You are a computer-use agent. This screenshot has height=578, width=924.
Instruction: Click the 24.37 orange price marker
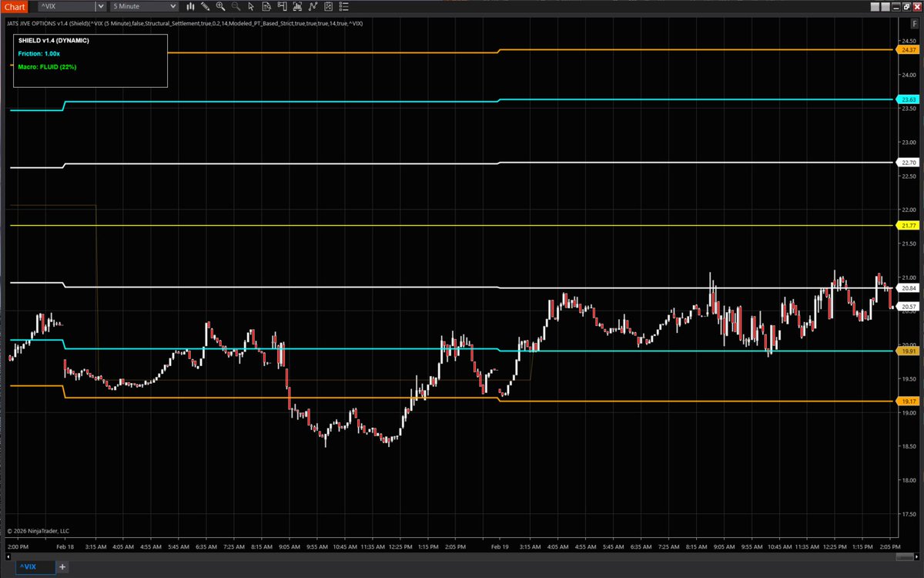tap(907, 49)
